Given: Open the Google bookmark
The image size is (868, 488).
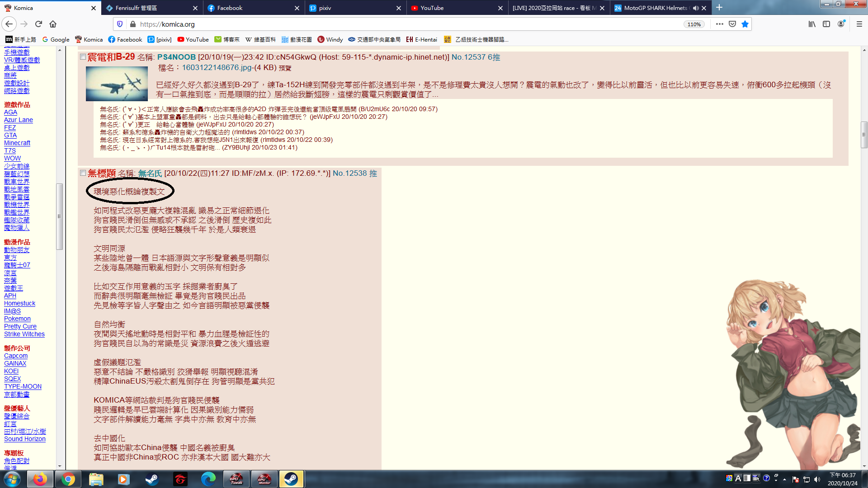Looking at the screenshot, I should coord(56,39).
